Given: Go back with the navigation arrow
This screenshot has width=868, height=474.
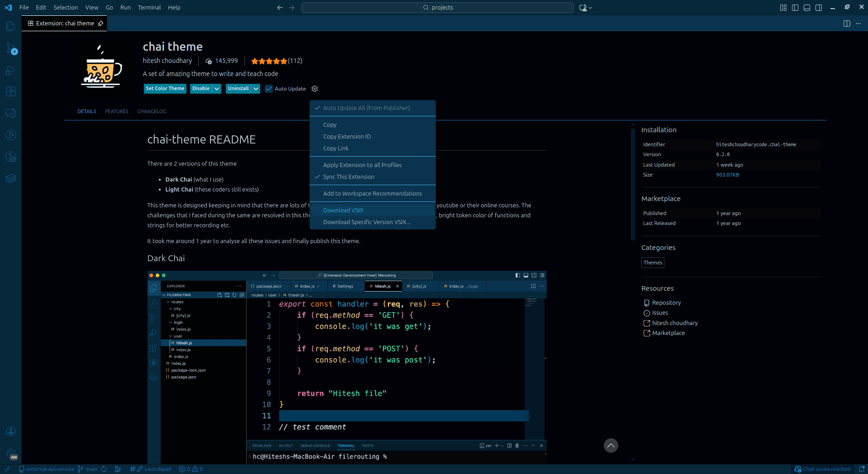Looking at the screenshot, I should point(280,8).
